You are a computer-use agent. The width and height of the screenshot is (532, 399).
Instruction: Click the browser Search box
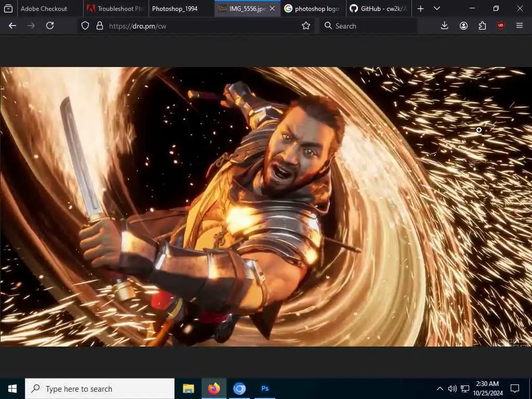pos(368,26)
